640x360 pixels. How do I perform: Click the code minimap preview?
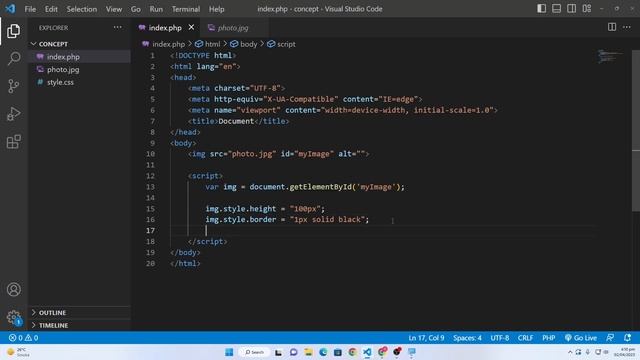click(x=610, y=56)
